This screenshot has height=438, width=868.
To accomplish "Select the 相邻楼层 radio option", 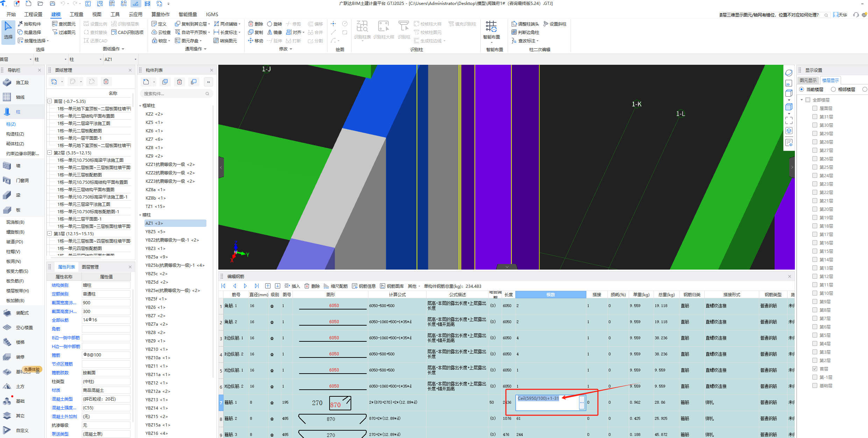I will 833,89.
